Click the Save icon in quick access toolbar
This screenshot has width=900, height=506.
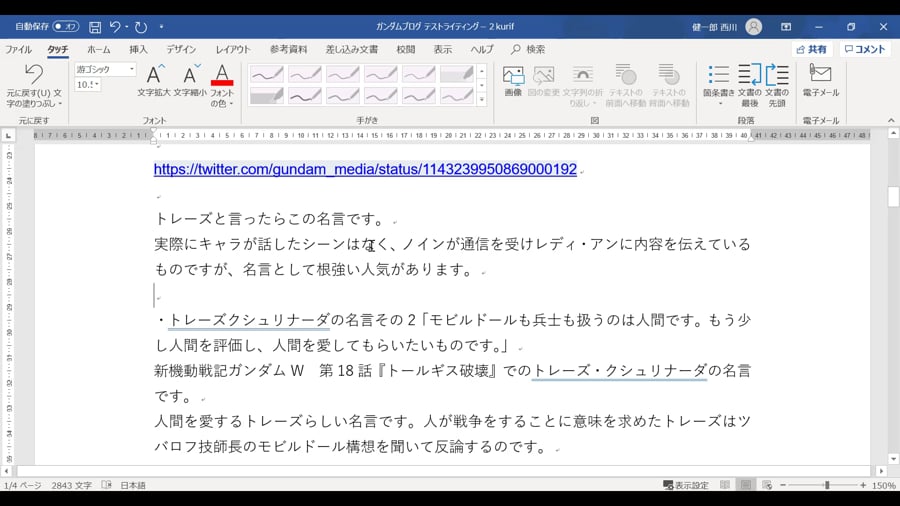pyautogui.click(x=95, y=27)
